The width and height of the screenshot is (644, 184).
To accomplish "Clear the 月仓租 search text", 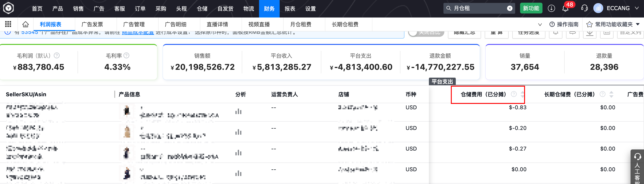I will pyautogui.click(x=510, y=9).
